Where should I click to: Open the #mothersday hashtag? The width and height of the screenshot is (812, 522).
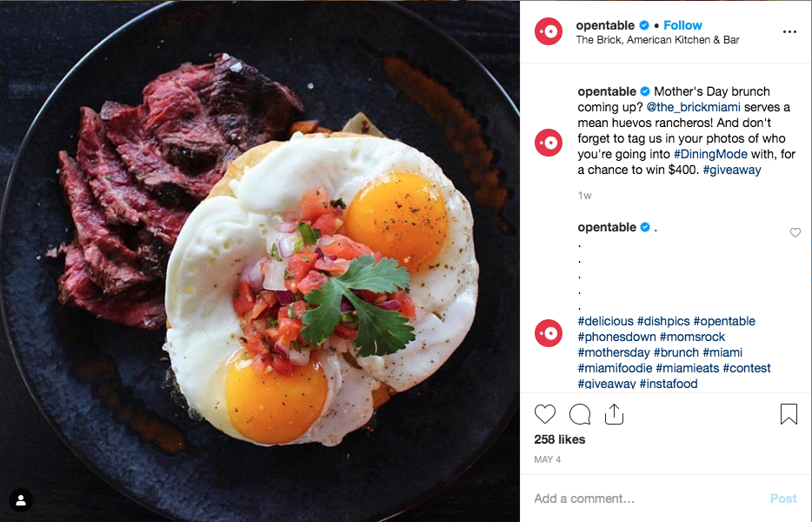click(614, 352)
